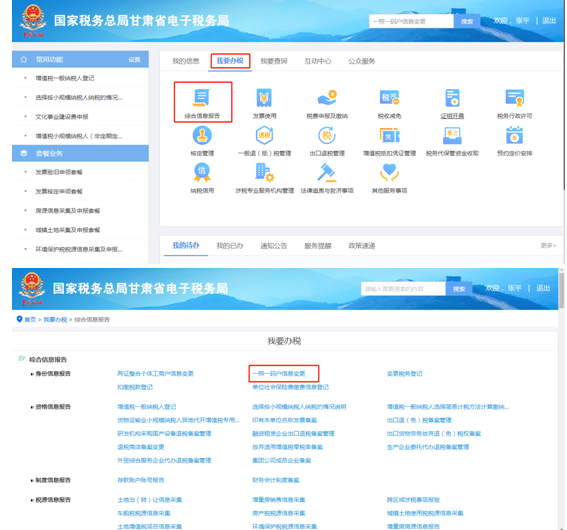
Task: Expand the 更多> link in the notice panel
Action: [548, 246]
